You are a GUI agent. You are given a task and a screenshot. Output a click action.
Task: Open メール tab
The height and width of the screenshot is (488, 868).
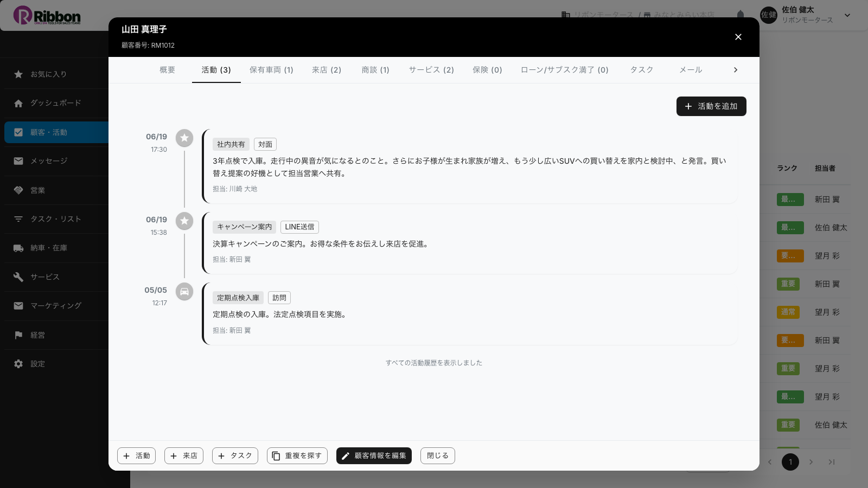point(691,70)
